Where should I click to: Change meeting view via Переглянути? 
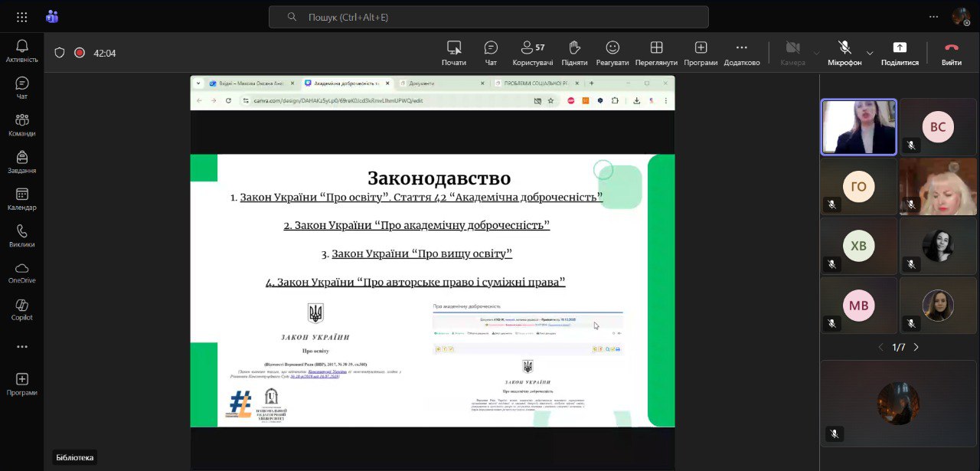tap(656, 52)
